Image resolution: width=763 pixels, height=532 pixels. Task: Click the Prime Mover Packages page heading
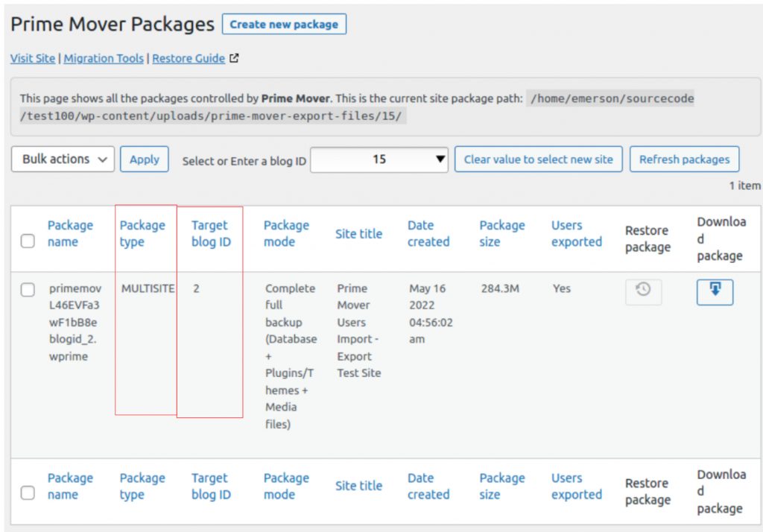point(113,24)
